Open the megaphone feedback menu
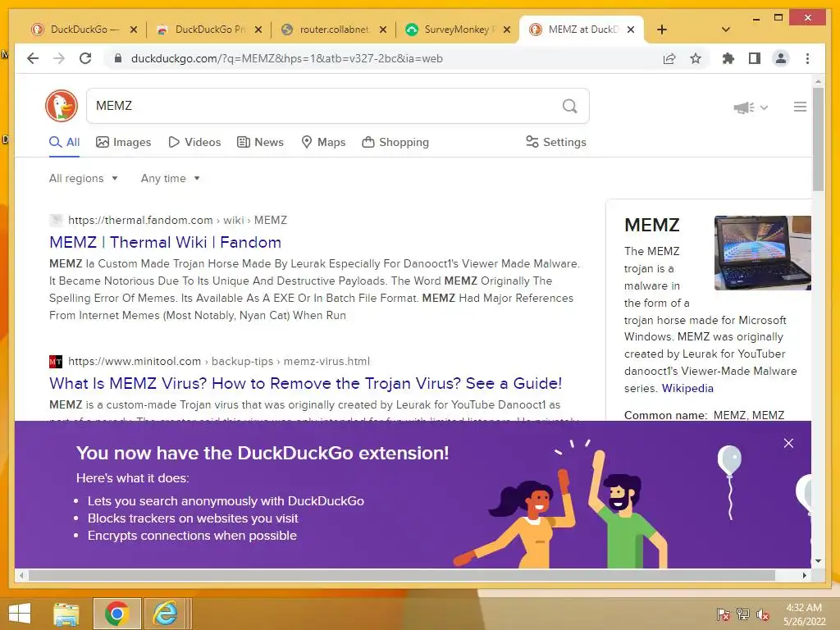Screen dimensions: 840x630 751,107
